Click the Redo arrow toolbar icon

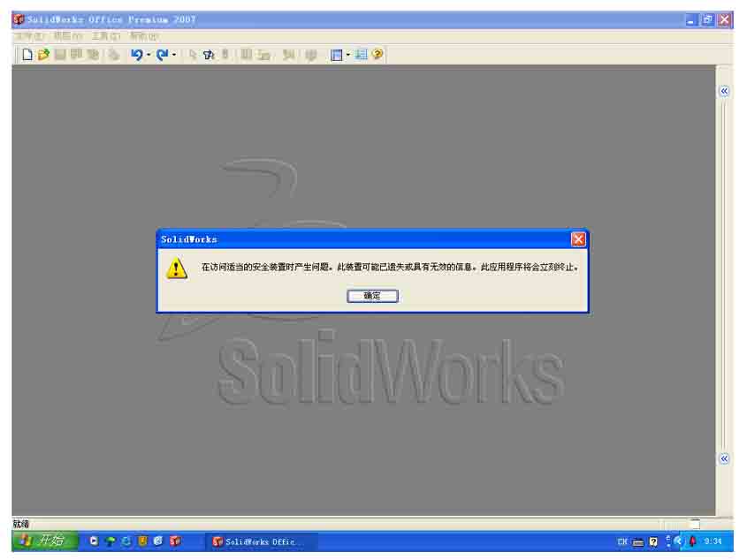point(162,55)
